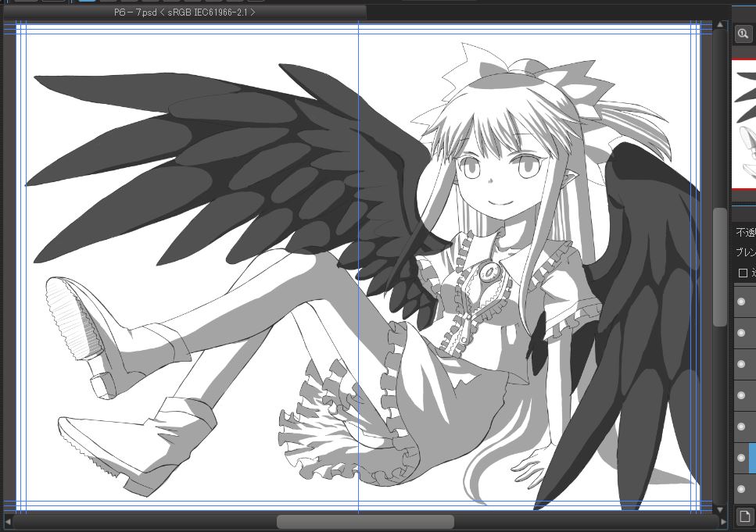Select the P6-7.psd document tab

point(185,12)
